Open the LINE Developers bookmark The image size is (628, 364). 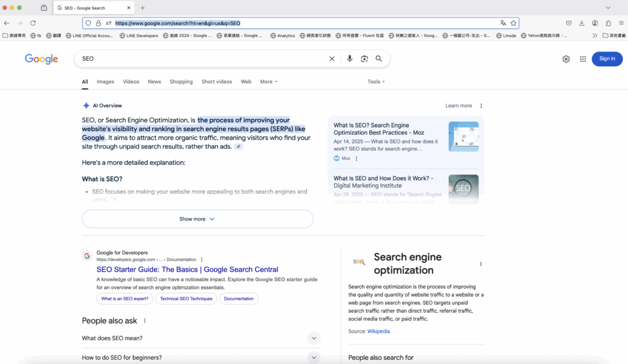[139, 36]
